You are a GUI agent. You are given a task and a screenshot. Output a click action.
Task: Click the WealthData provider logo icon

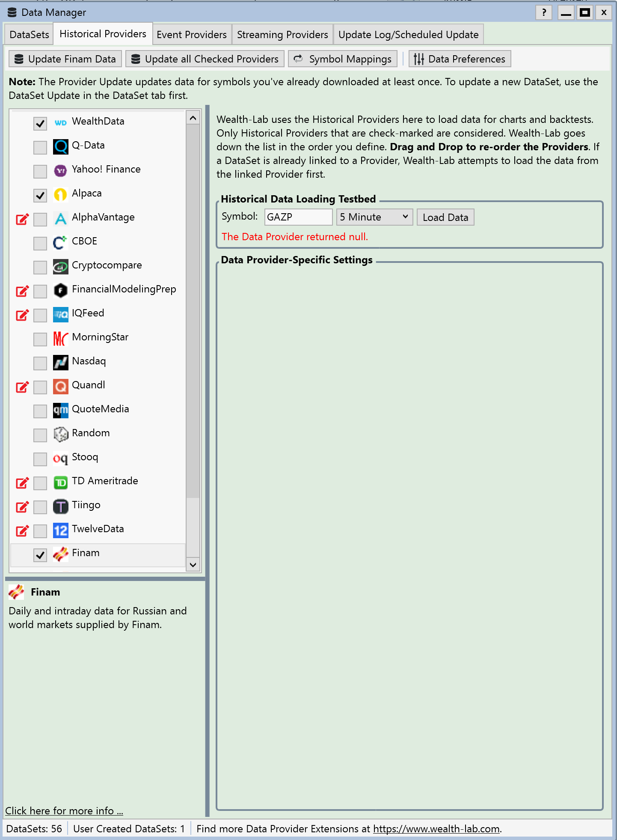tap(60, 123)
